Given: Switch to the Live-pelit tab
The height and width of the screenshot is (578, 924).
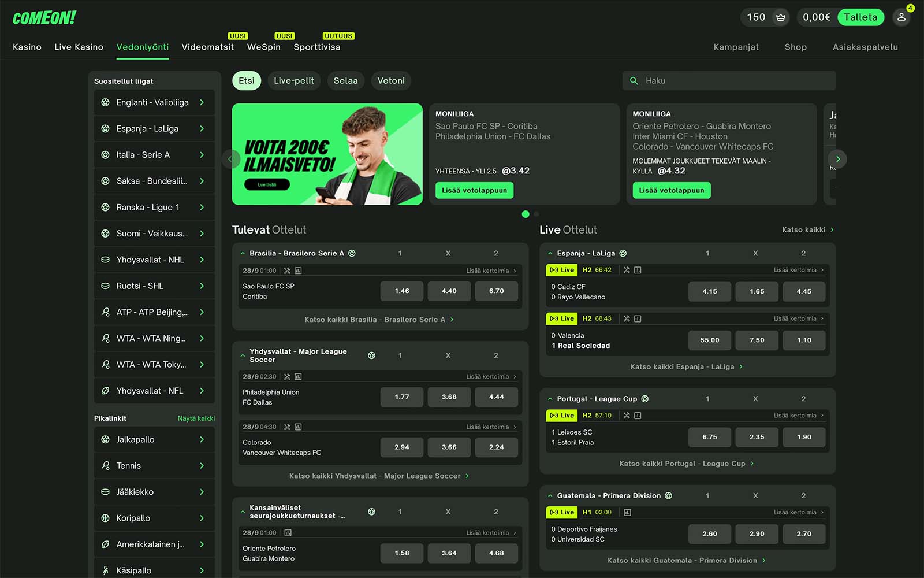Looking at the screenshot, I should point(294,81).
